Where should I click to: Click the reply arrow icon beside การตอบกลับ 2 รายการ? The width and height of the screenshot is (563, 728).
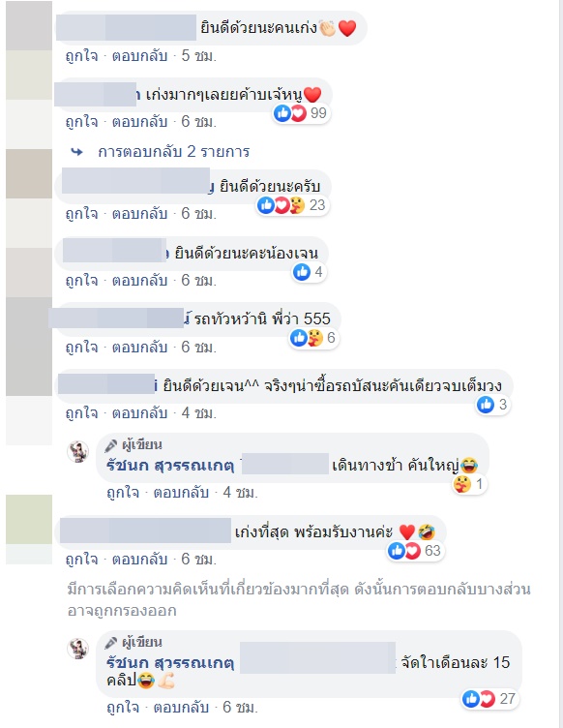click(x=77, y=152)
